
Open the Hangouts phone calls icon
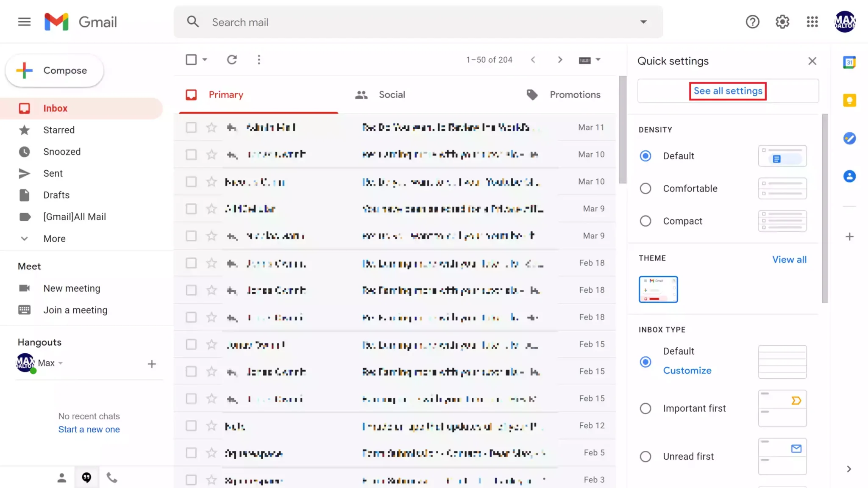pos(111,478)
